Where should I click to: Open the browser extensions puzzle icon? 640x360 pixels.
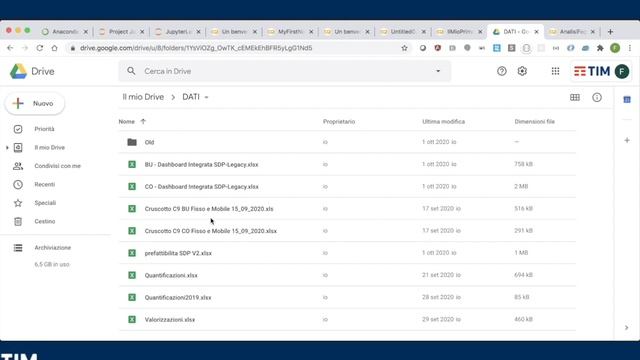click(600, 48)
